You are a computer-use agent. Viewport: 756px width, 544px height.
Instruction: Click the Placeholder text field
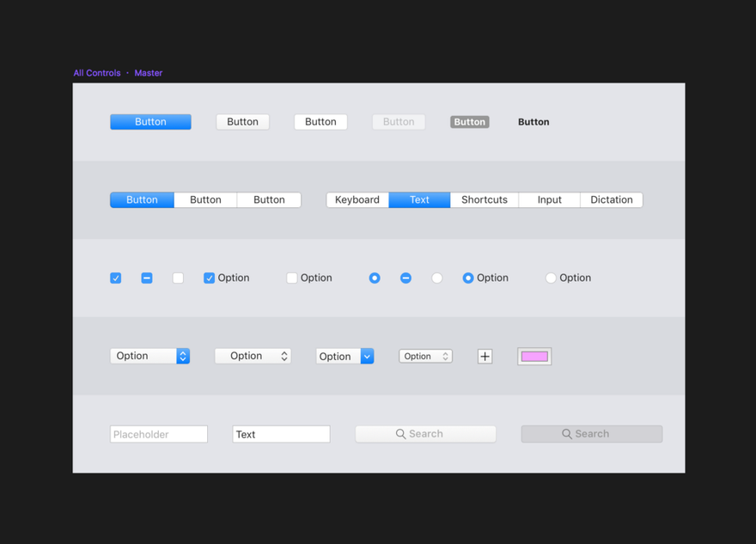(159, 434)
